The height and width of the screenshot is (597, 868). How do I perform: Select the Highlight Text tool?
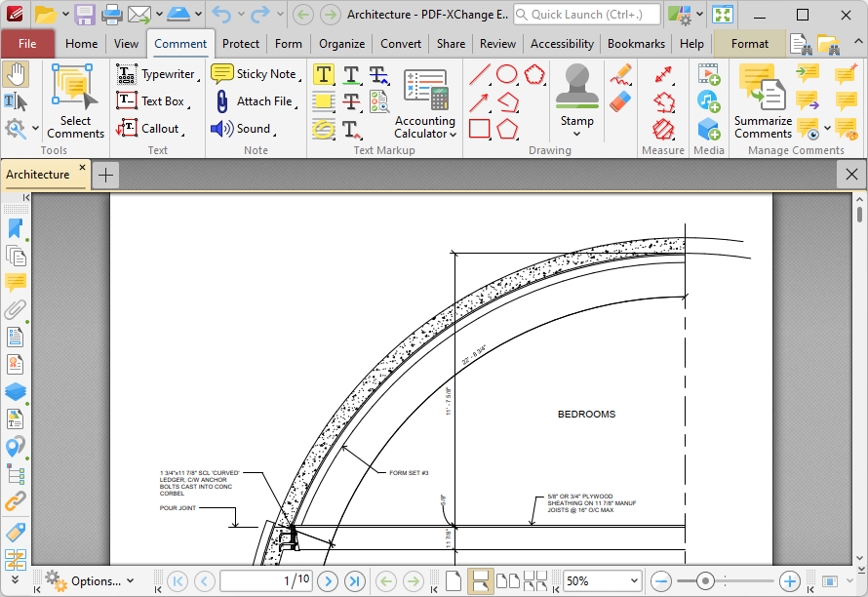323,74
